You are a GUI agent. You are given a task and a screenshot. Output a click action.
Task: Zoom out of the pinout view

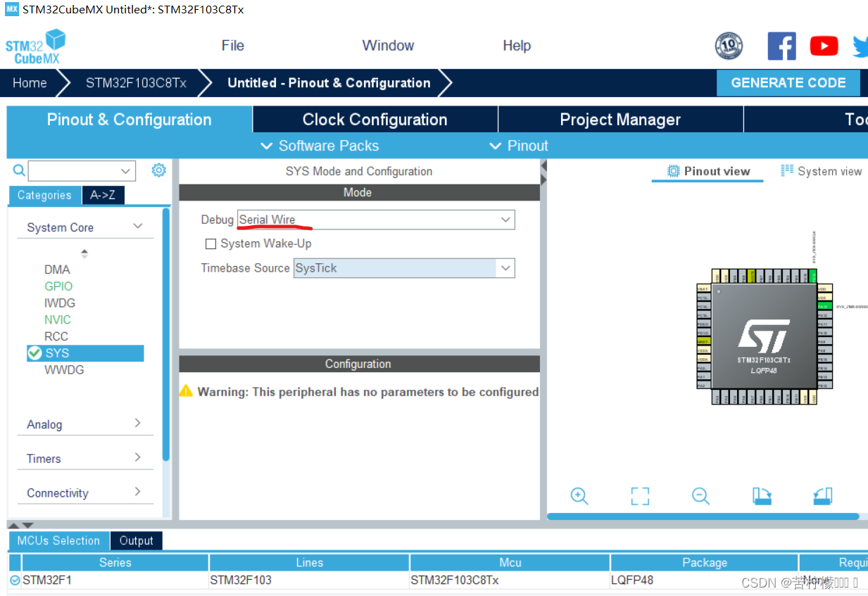700,495
